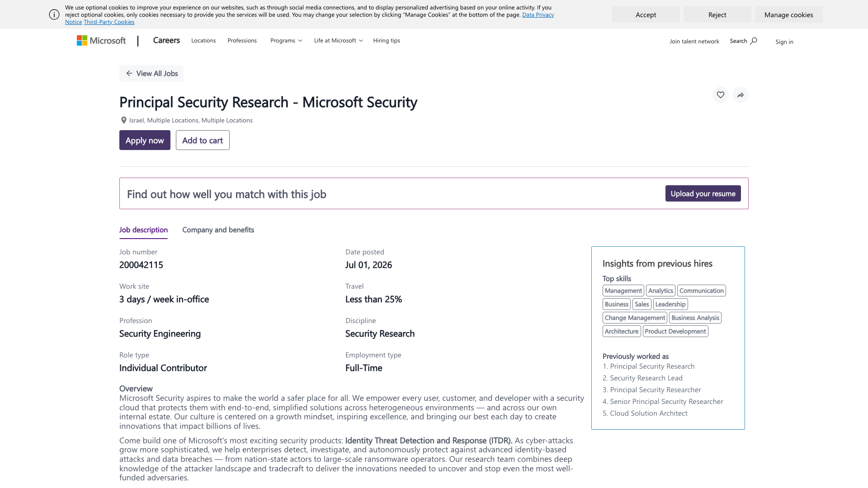Image resolution: width=868 pixels, height=488 pixels.
Task: Select the Job description tab
Action: point(143,230)
